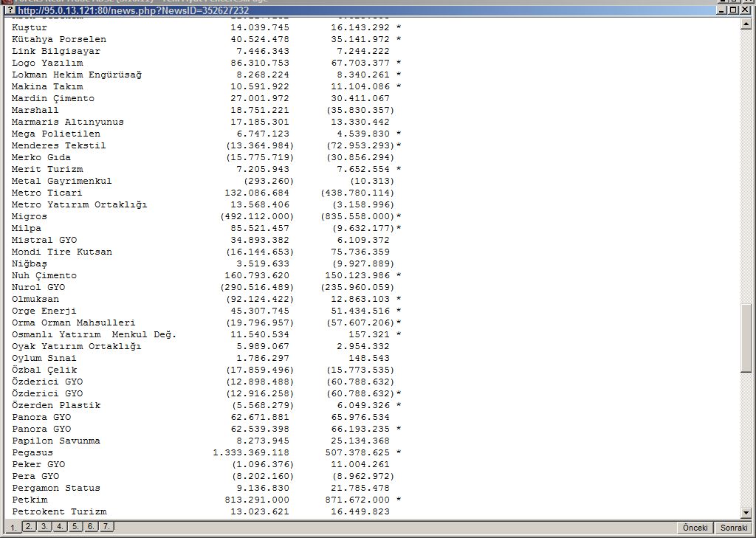Screen dimensions: 756x538
Task: Click Pegasus value 1.333.369.118
Action: click(251, 452)
